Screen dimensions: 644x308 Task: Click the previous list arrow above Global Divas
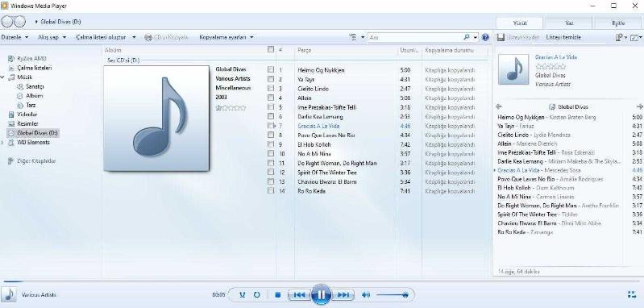click(x=499, y=106)
